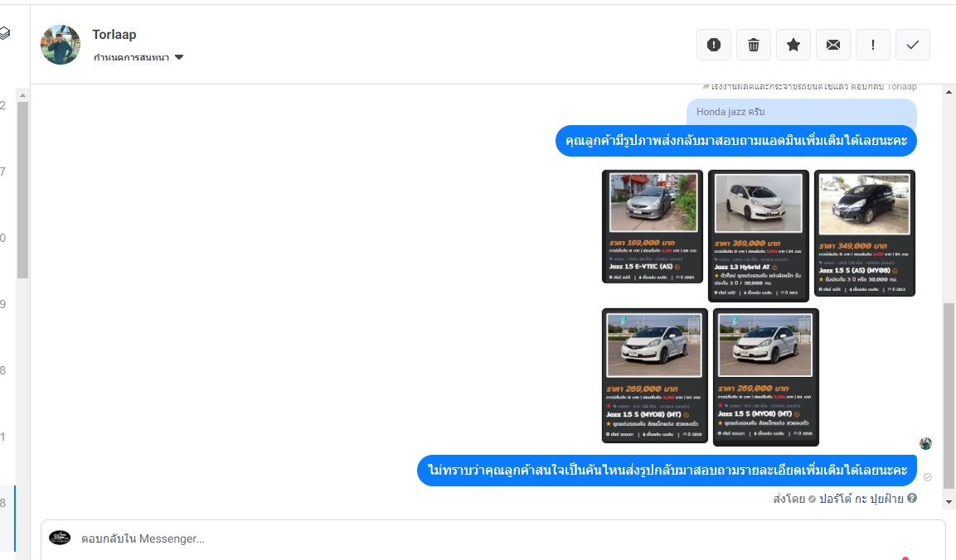Click message starting ไม่ทราบว่าคุณลูกค้าสนใจ
Screen dimensions: 956x560
click(x=667, y=471)
